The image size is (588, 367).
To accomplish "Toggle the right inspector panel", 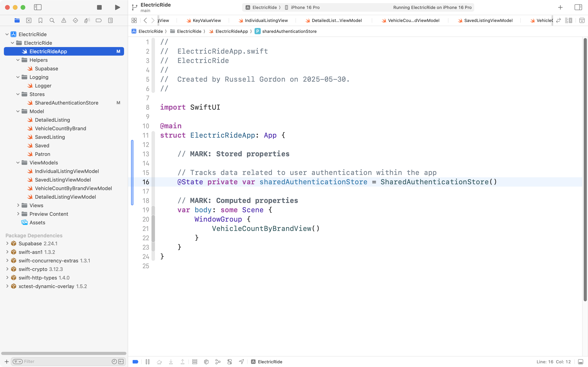I will tap(578, 7).
